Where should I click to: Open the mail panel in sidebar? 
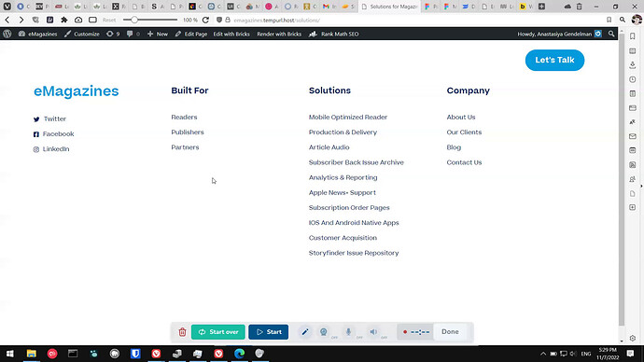[x=633, y=136]
